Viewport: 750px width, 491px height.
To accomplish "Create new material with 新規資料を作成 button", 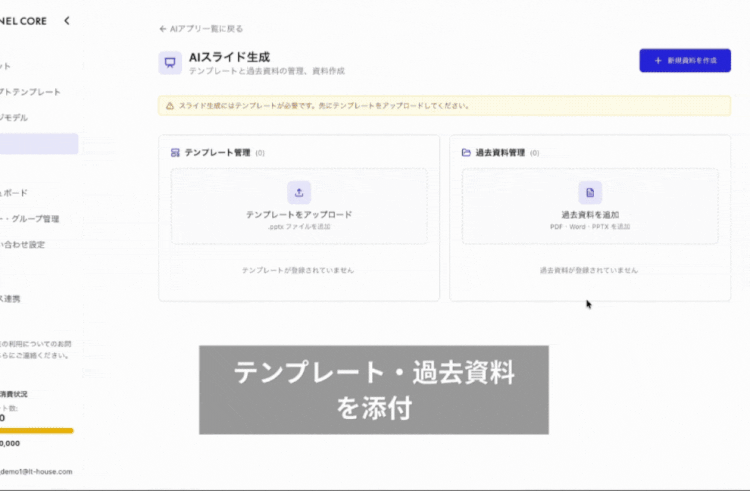I will click(685, 61).
